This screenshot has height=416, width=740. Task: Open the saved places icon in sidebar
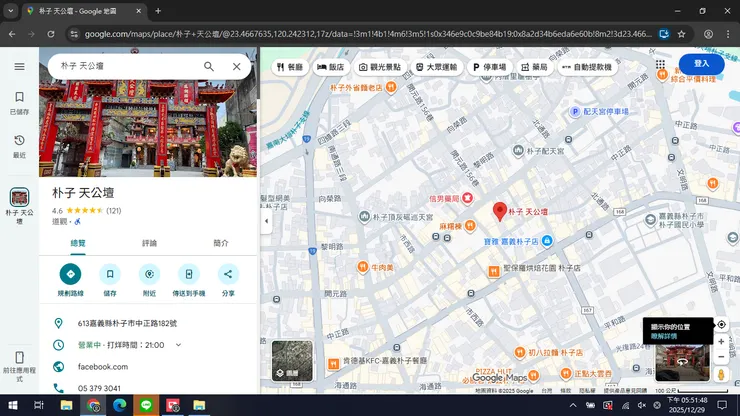(x=19, y=102)
